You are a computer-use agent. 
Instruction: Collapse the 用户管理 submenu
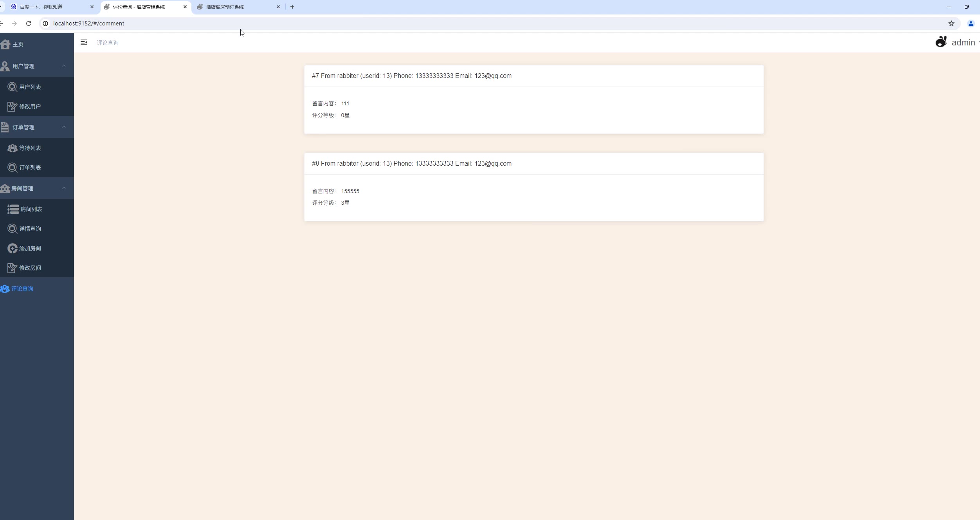[x=64, y=66]
